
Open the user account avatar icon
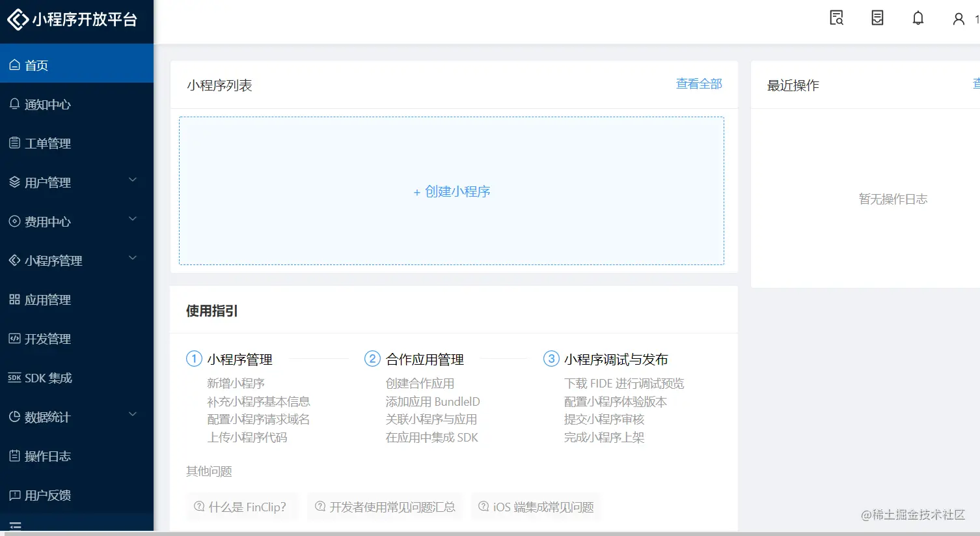(959, 19)
